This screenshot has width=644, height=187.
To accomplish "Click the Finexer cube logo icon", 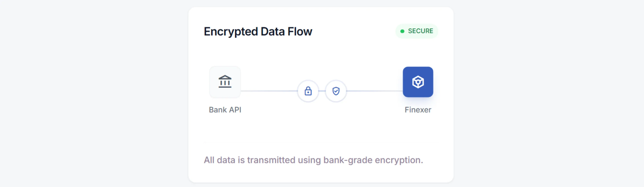I will [418, 82].
